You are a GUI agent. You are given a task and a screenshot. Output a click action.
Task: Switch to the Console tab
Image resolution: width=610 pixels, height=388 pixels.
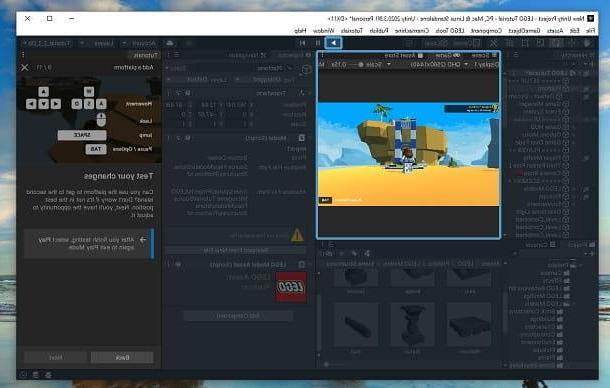point(540,245)
